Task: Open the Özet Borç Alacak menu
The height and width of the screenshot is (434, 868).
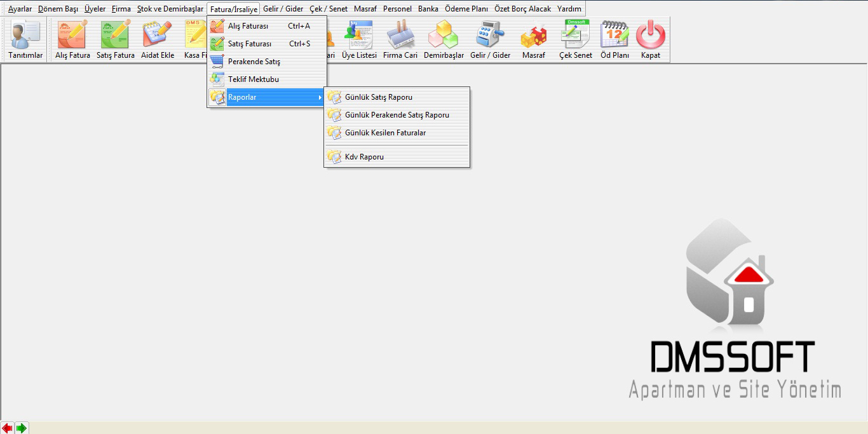Action: coord(522,9)
